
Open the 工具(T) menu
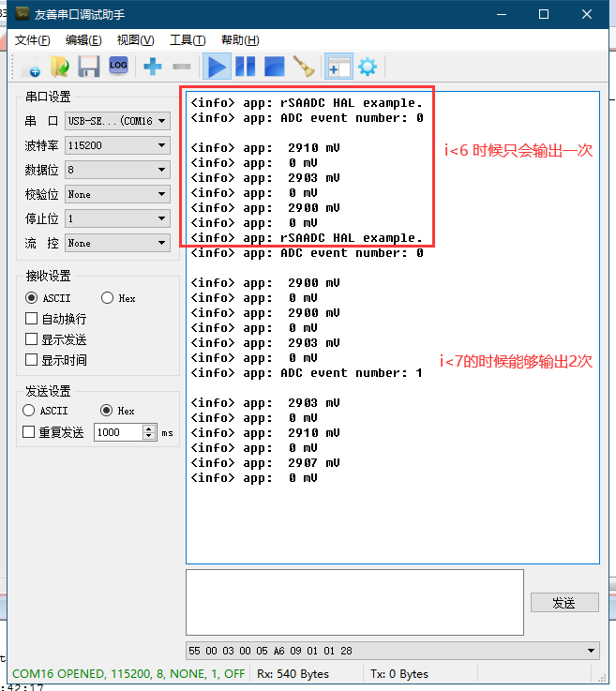click(x=188, y=40)
